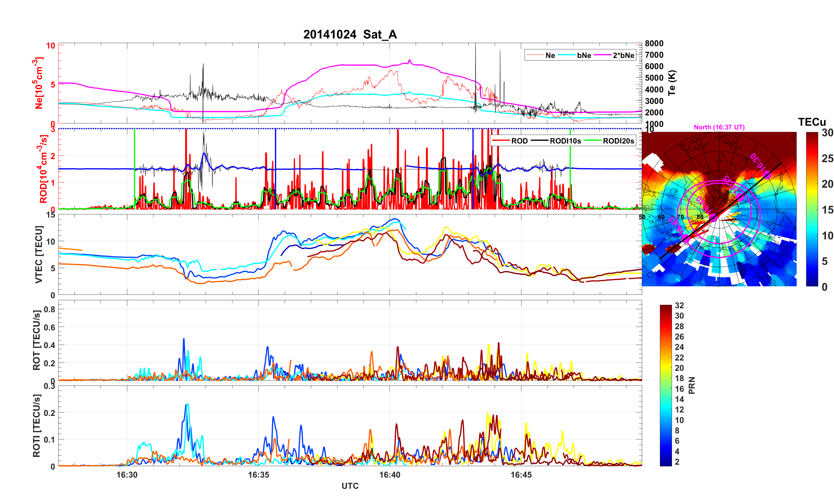Screen dimensions: 834x504
Task: Click the green RODI20s legend entry
Action: point(593,141)
